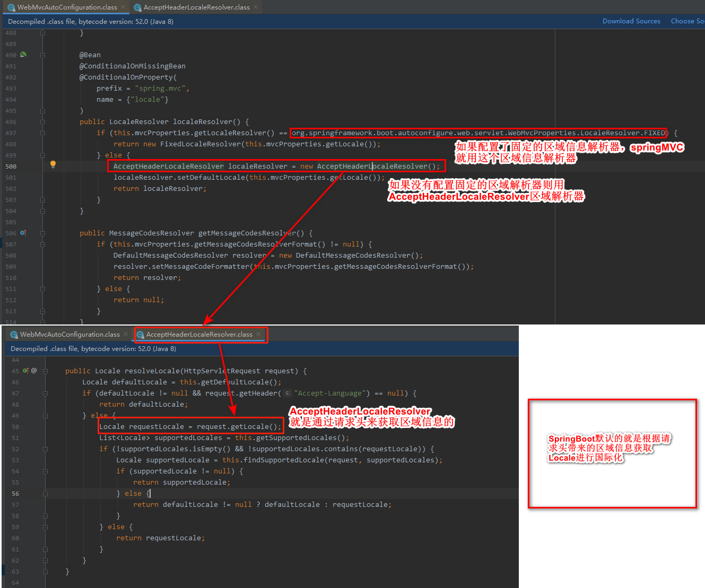
Task: Click the overridden method marker beside resolveLocale
Action: (x=24, y=371)
